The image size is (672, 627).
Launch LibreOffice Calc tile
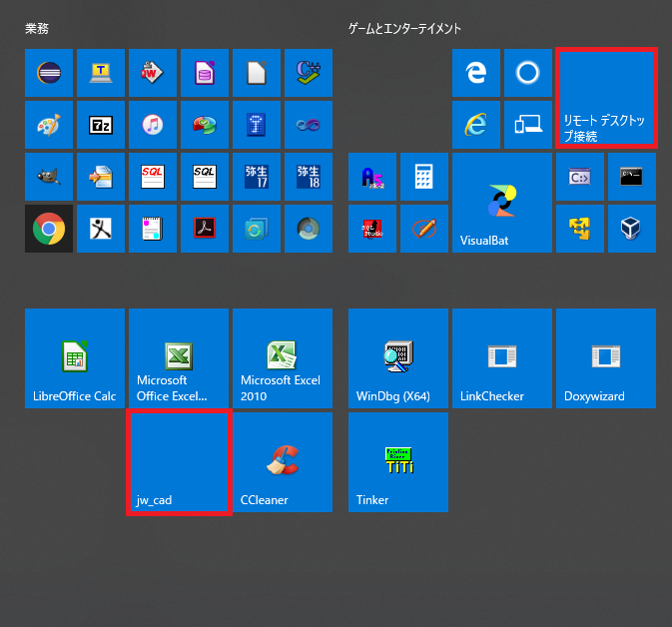[x=75, y=358]
